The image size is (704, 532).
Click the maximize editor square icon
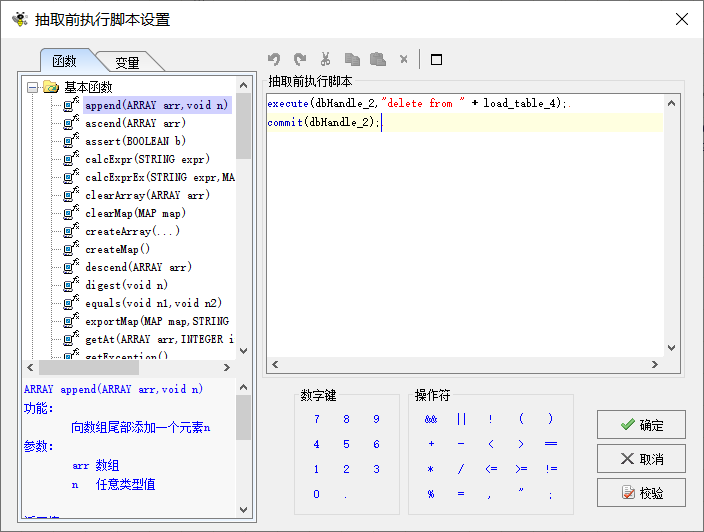click(436, 59)
